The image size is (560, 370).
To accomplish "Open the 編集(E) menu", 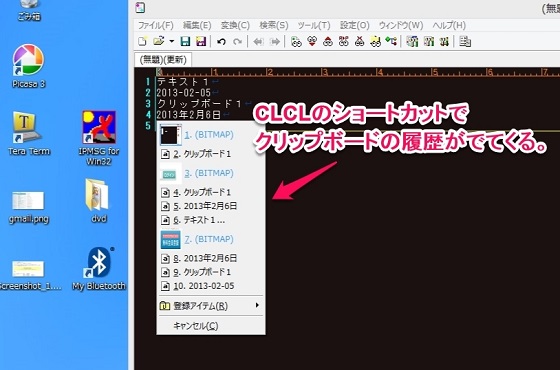I will 197,25.
